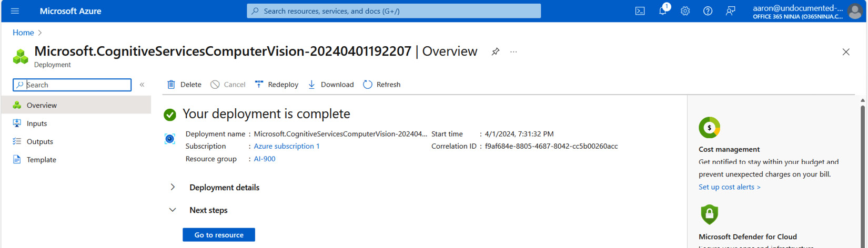Open portal settings gear
This screenshot has width=868, height=248.
pos(685,11)
